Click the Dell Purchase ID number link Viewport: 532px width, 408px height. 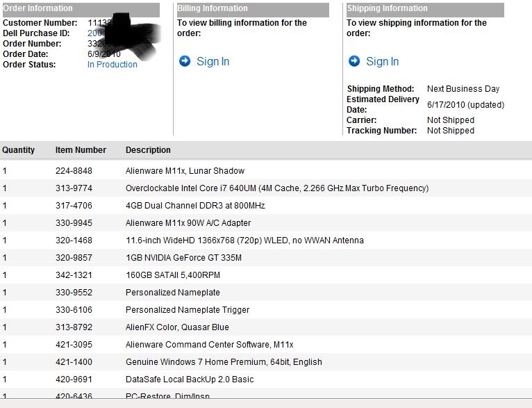click(x=94, y=33)
